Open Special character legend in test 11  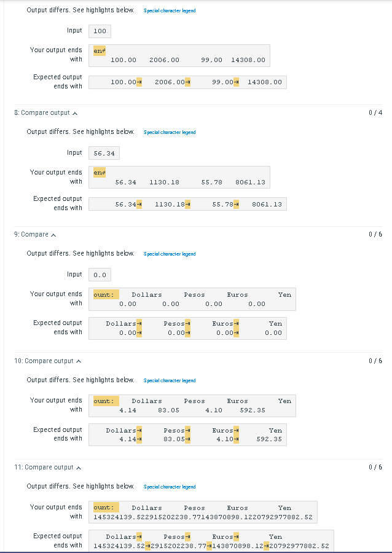point(170,487)
